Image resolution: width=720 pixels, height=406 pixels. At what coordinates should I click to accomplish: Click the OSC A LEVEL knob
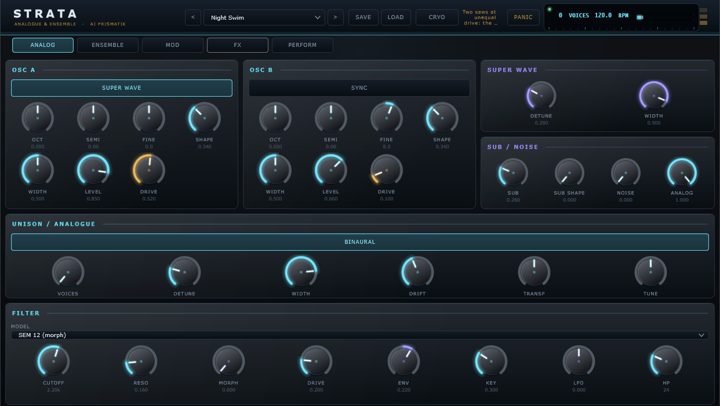coord(93,170)
